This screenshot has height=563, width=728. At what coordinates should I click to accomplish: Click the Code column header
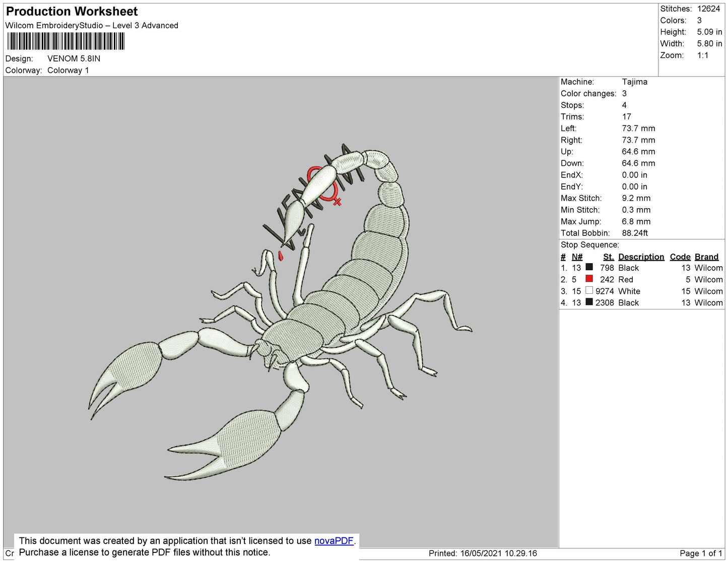pos(680,257)
